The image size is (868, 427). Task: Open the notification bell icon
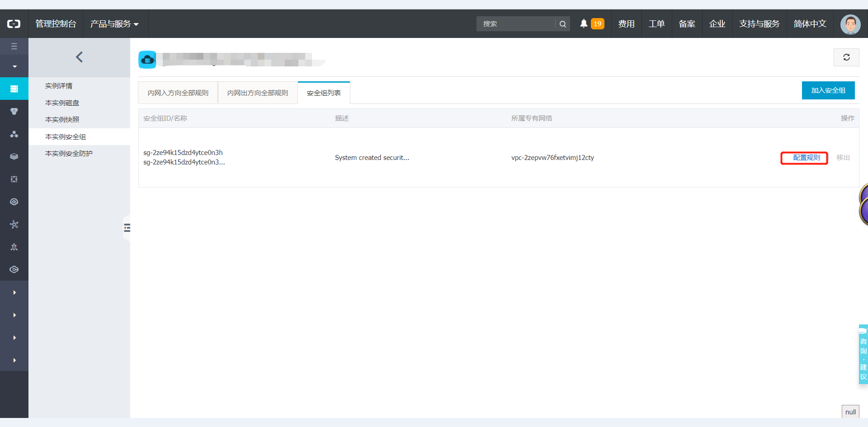click(584, 23)
